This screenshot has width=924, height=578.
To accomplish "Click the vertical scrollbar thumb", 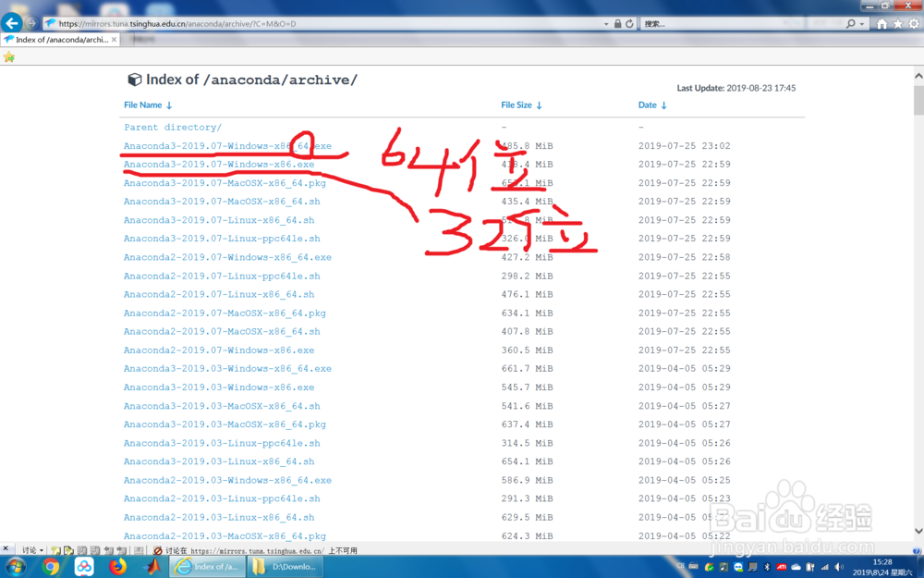I will click(918, 101).
